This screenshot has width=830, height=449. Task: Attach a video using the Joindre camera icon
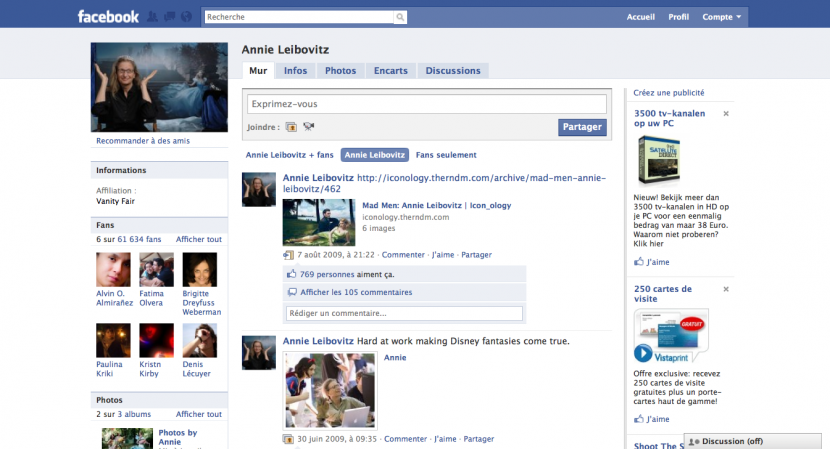pos(309,127)
